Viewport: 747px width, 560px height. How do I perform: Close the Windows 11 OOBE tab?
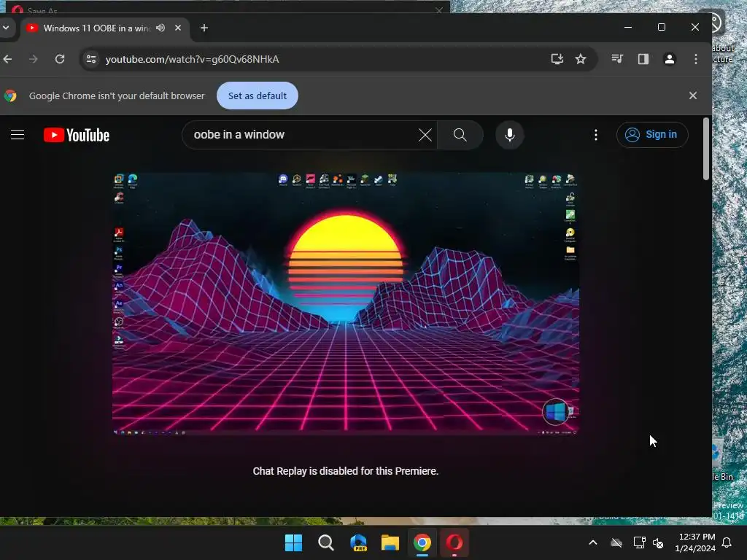178,28
